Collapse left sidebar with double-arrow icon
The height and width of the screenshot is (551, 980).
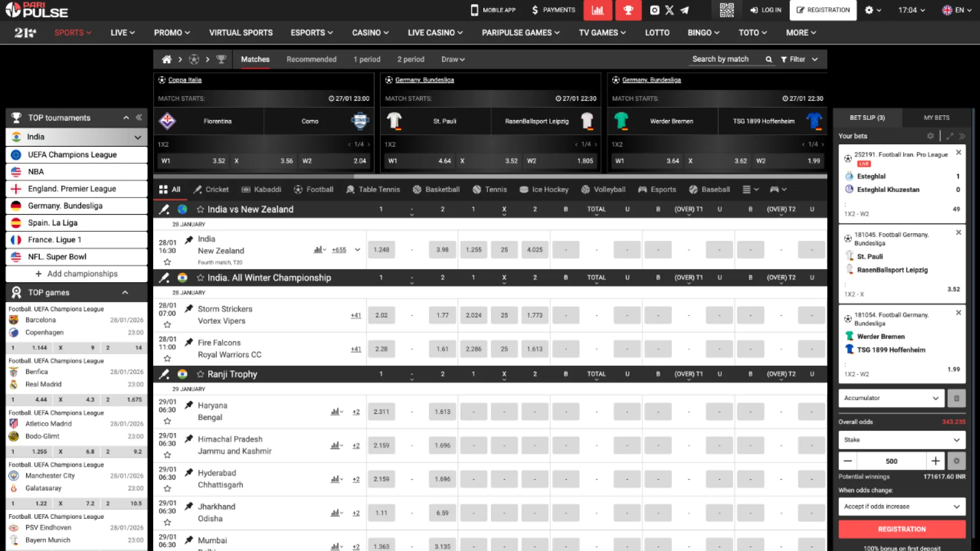(139, 117)
